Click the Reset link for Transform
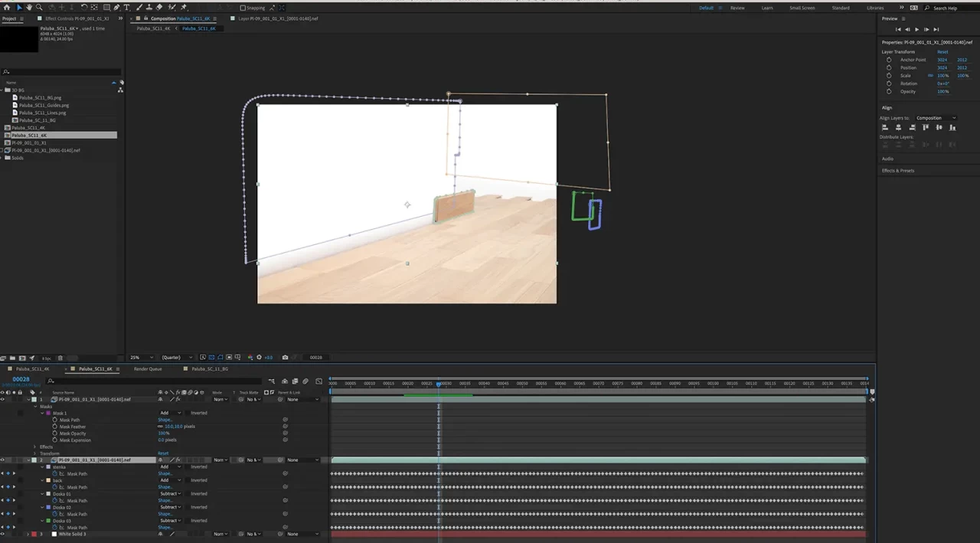Viewport: 980px width, 543px height. pyautogui.click(x=163, y=453)
